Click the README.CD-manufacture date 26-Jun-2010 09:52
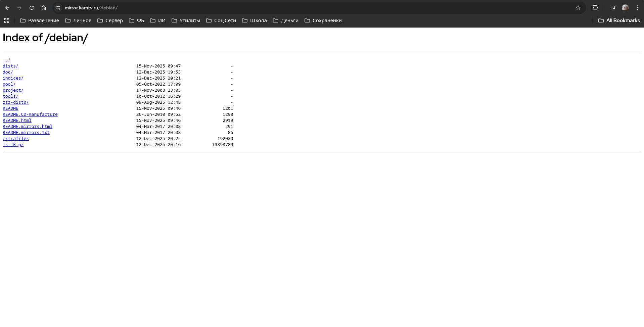This screenshot has height=327, width=644. 158,114
